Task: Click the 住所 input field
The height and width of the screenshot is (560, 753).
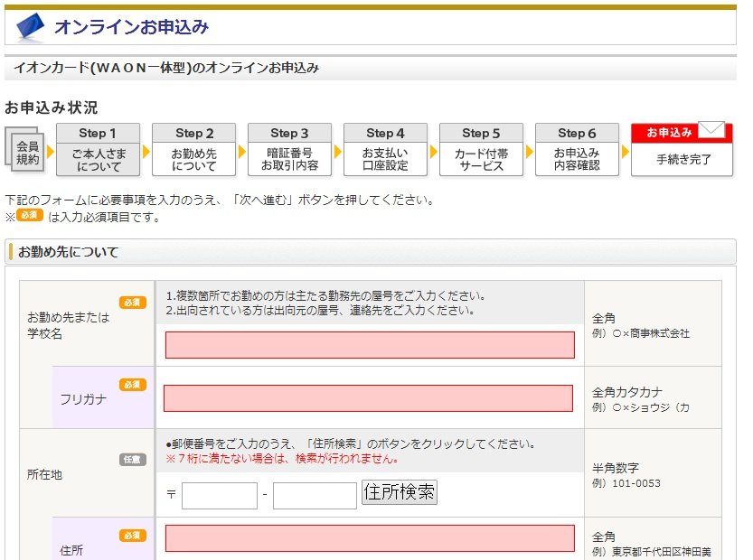Action: point(370,538)
